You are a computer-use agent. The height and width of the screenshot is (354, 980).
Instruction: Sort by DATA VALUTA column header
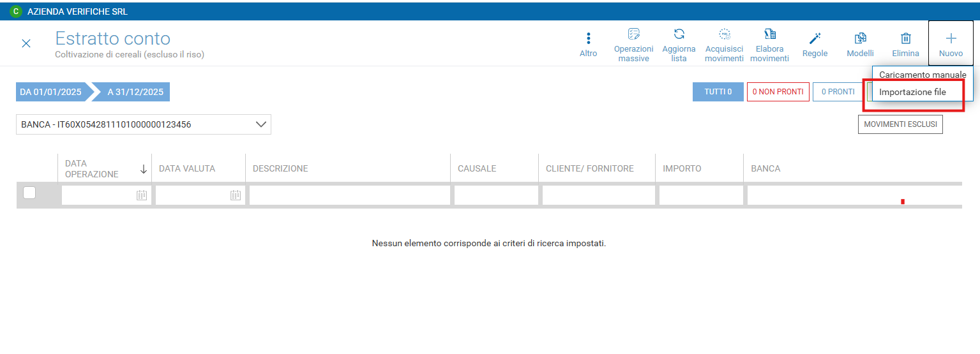point(187,168)
